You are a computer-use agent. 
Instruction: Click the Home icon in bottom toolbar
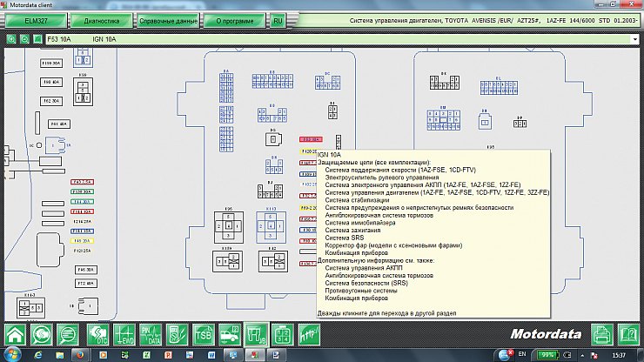pos(15,334)
